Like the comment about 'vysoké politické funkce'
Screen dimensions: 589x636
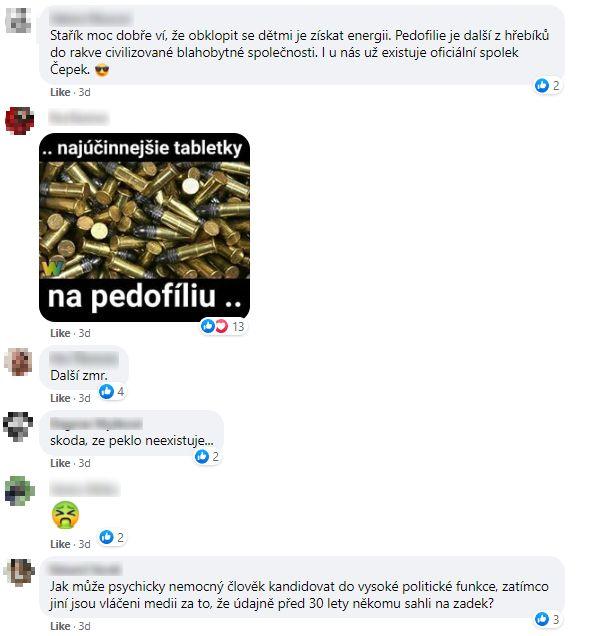pos(60,626)
